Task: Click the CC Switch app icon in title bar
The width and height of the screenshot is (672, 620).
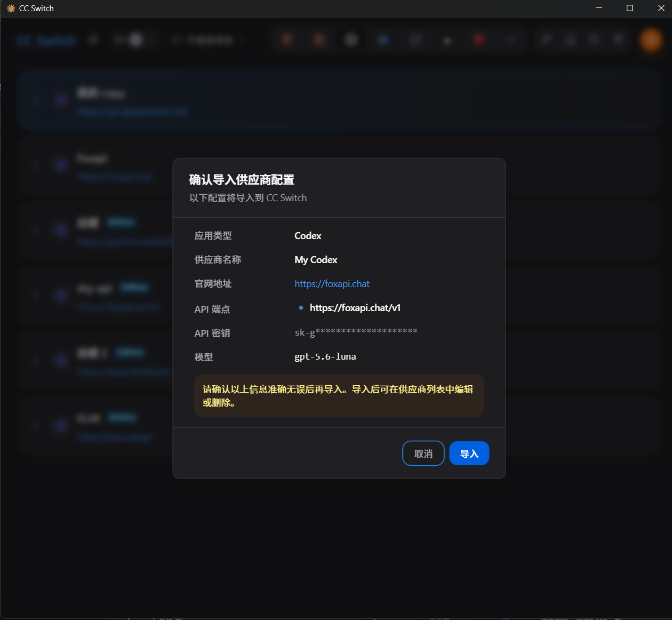Action: 11,9
